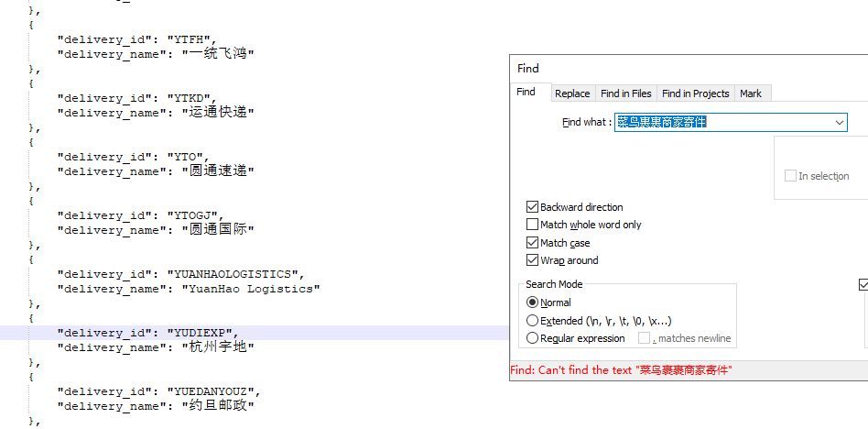The image size is (868, 429).
Task: Click the "圆通国际" delivery name
Action: tap(218, 230)
